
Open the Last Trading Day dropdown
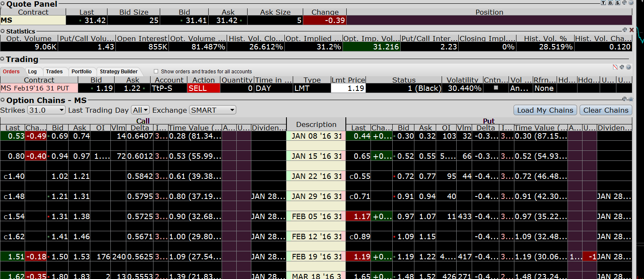[x=140, y=110]
